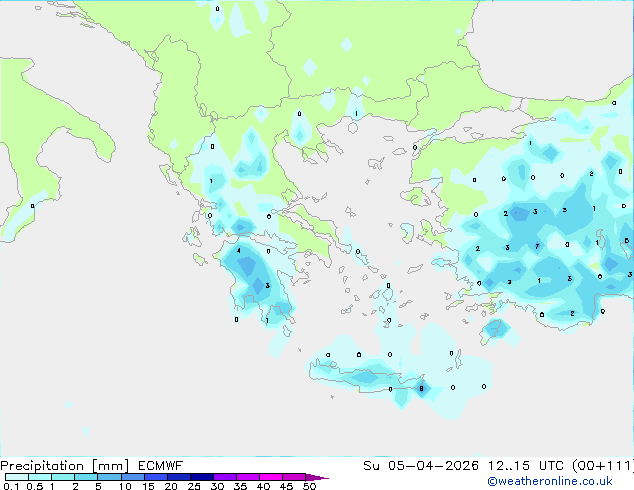Click the legend label '50'
Viewport: 634px width, 490px height.
[310, 486]
